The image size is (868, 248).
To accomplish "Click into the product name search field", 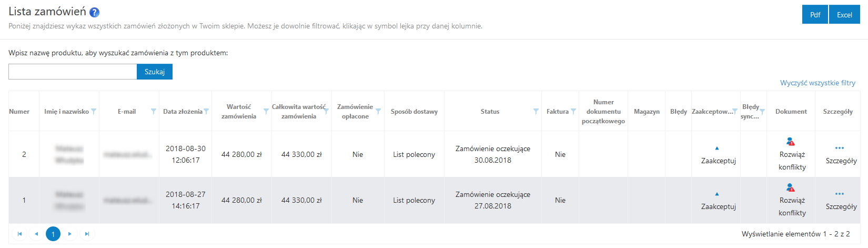I will (73, 72).
